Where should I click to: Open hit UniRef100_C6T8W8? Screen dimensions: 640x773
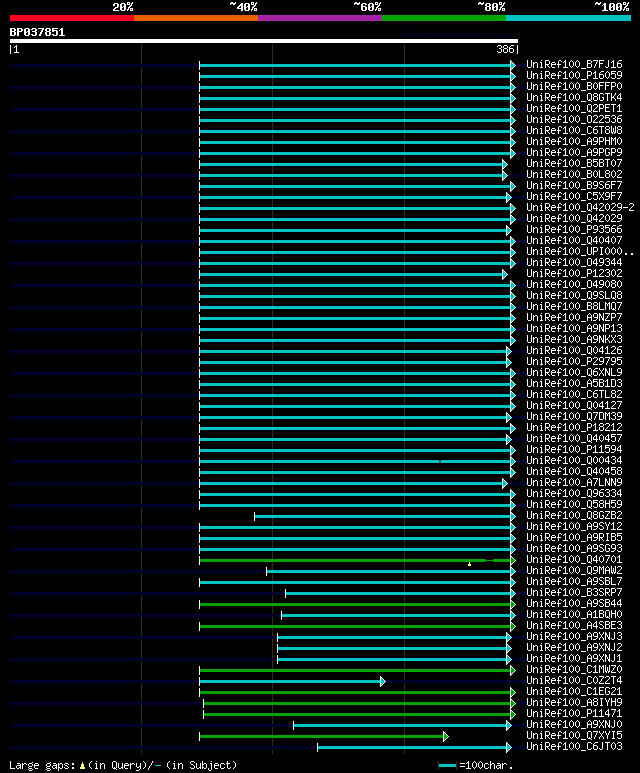pyautogui.click(x=574, y=131)
